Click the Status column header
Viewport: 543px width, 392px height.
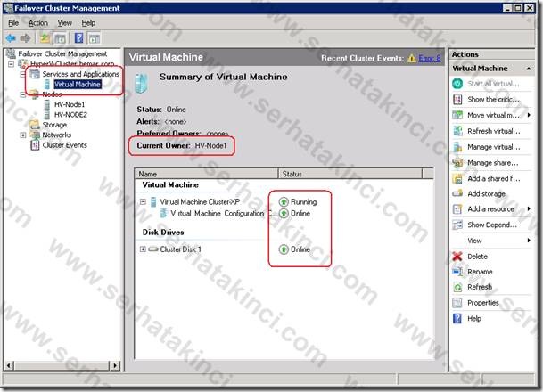click(350, 174)
